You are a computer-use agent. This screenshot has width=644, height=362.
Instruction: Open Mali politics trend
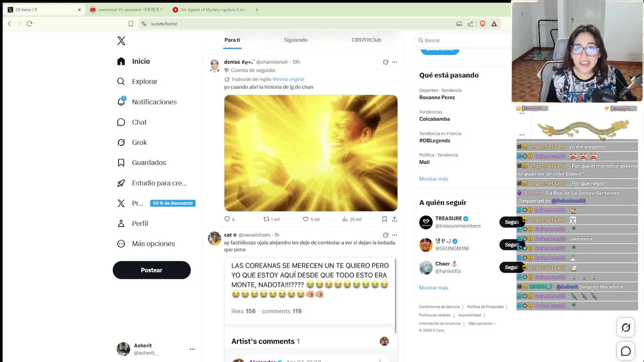tap(425, 162)
